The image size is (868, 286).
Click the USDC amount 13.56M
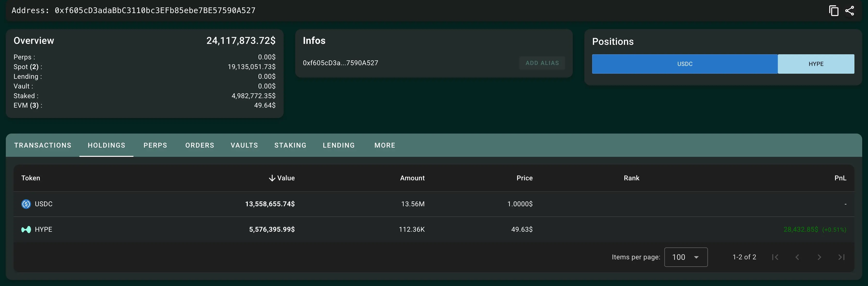(x=413, y=204)
